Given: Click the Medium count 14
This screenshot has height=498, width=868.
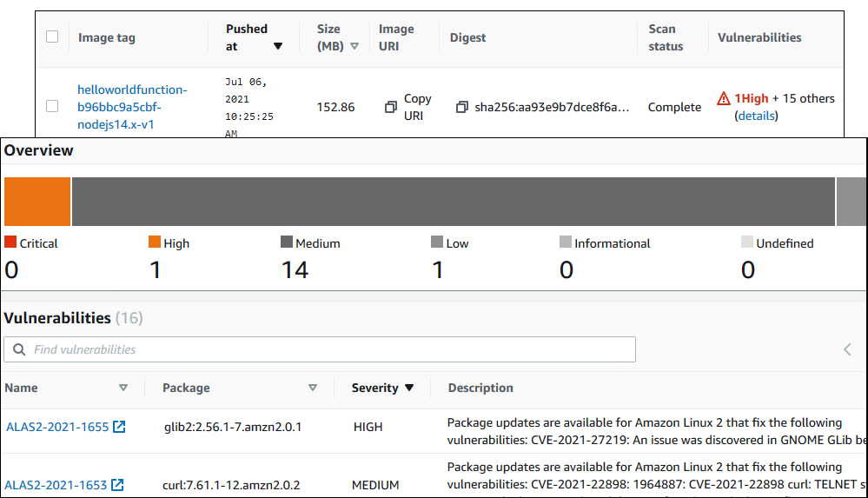Looking at the screenshot, I should click(x=295, y=269).
